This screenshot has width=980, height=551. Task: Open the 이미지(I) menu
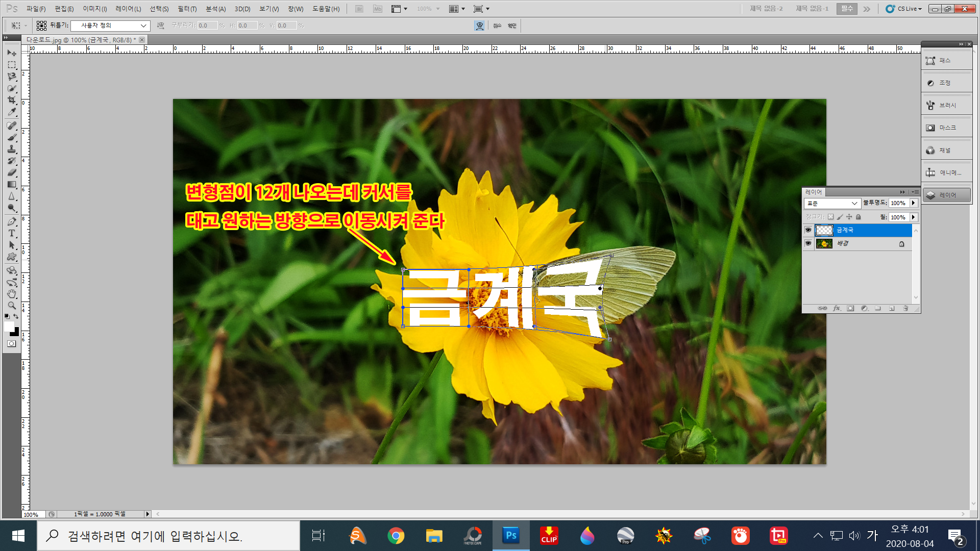[95, 9]
